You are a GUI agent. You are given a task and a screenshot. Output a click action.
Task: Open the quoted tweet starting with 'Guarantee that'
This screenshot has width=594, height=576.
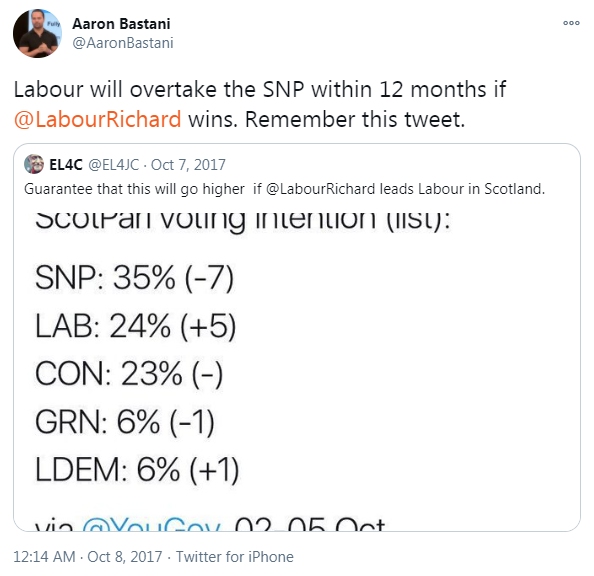pyautogui.click(x=297, y=337)
